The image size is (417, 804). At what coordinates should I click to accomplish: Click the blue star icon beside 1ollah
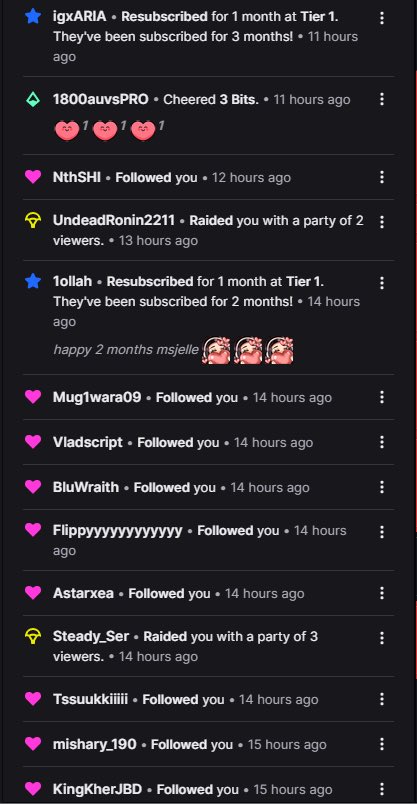[33, 281]
